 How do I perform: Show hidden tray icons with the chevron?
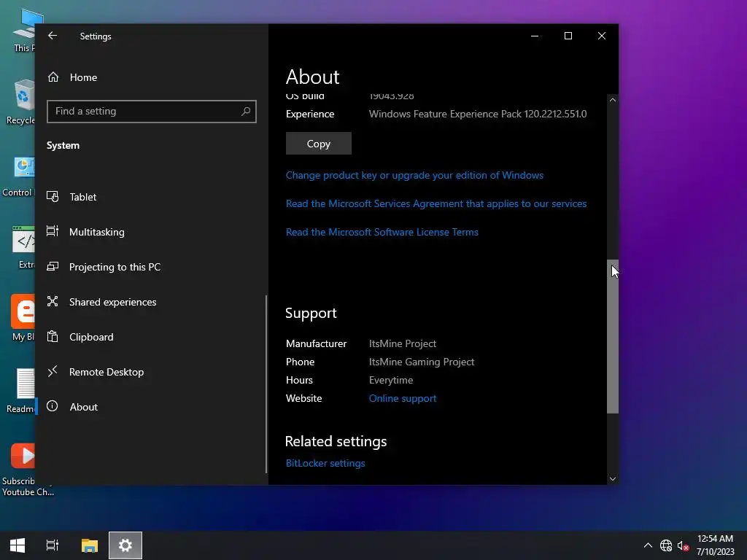pyautogui.click(x=648, y=545)
